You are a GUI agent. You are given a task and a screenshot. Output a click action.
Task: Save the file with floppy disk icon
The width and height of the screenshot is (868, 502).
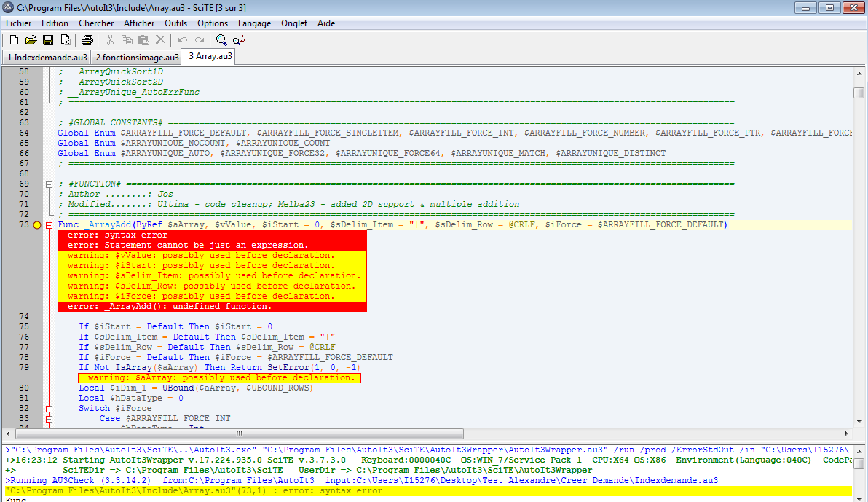(x=48, y=39)
